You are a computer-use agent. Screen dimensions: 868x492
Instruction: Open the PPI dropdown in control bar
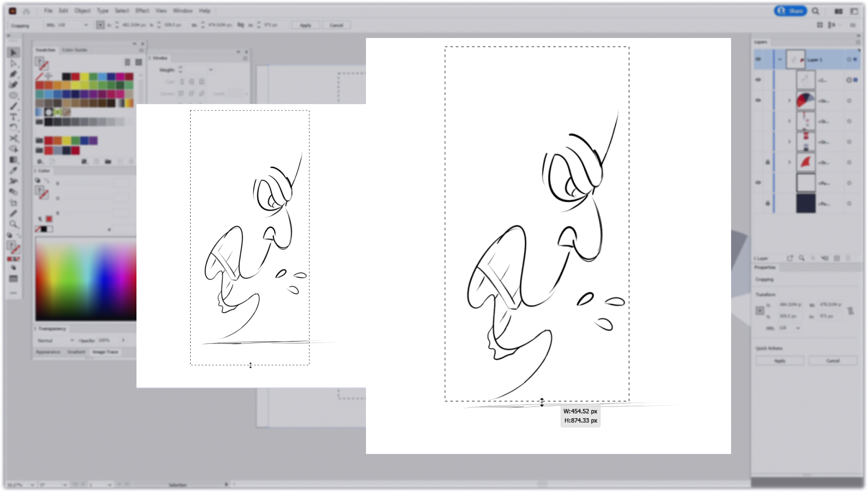point(85,25)
